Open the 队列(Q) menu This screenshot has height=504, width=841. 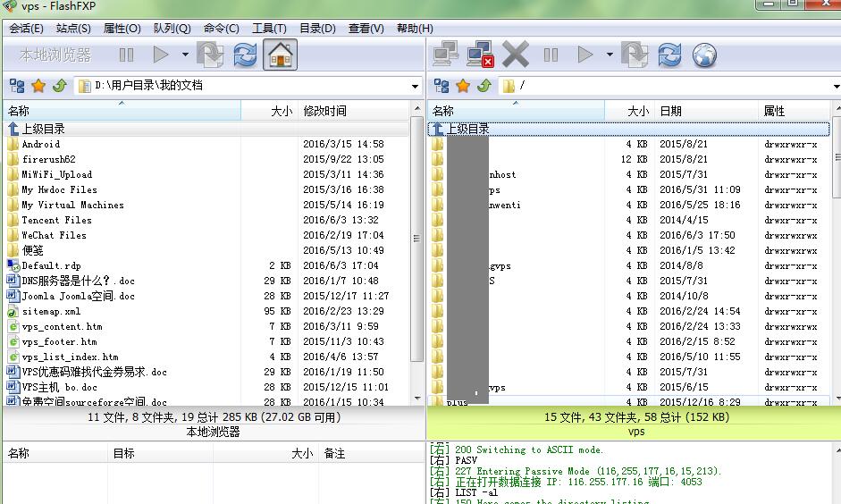[x=172, y=29]
